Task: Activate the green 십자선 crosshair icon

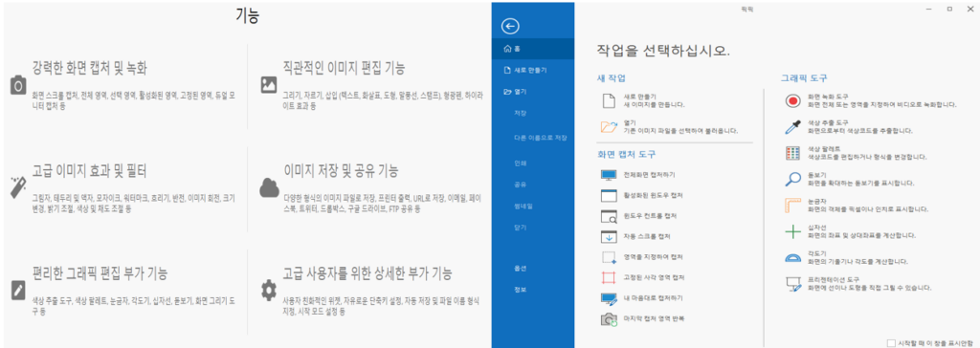Action: click(792, 232)
